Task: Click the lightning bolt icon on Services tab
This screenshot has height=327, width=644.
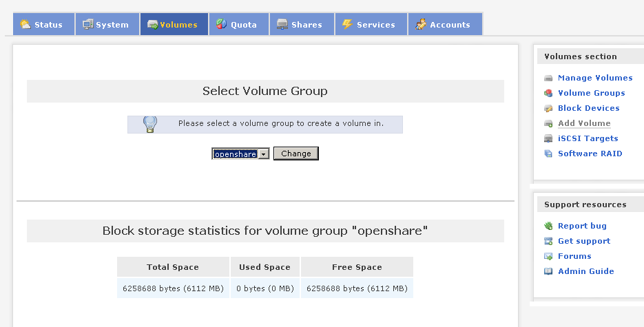Action: click(347, 24)
